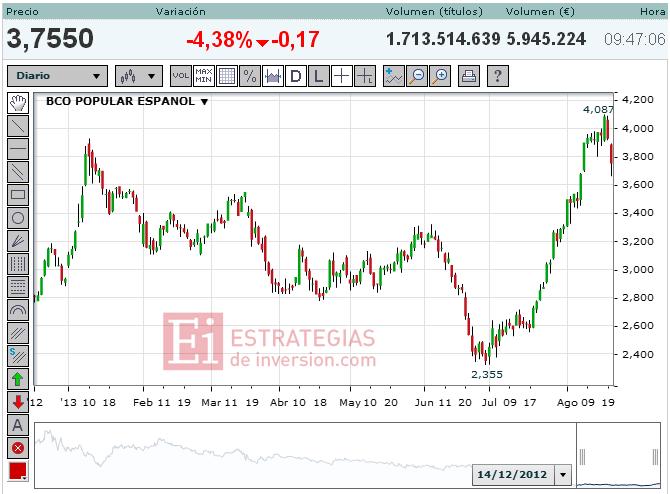Enable the crosshair cursor
The width and height of the screenshot is (670, 494).
click(341, 76)
